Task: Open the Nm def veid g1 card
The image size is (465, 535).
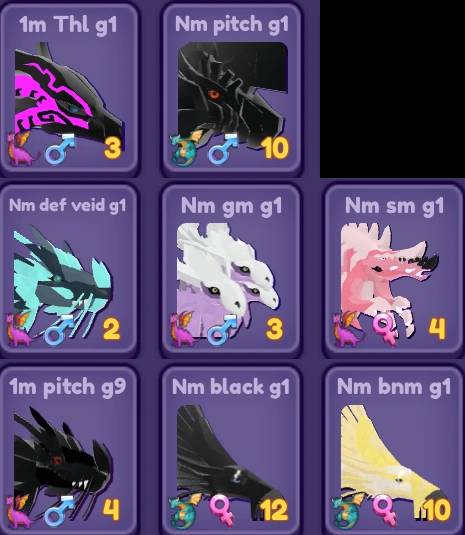Action: pos(68,270)
